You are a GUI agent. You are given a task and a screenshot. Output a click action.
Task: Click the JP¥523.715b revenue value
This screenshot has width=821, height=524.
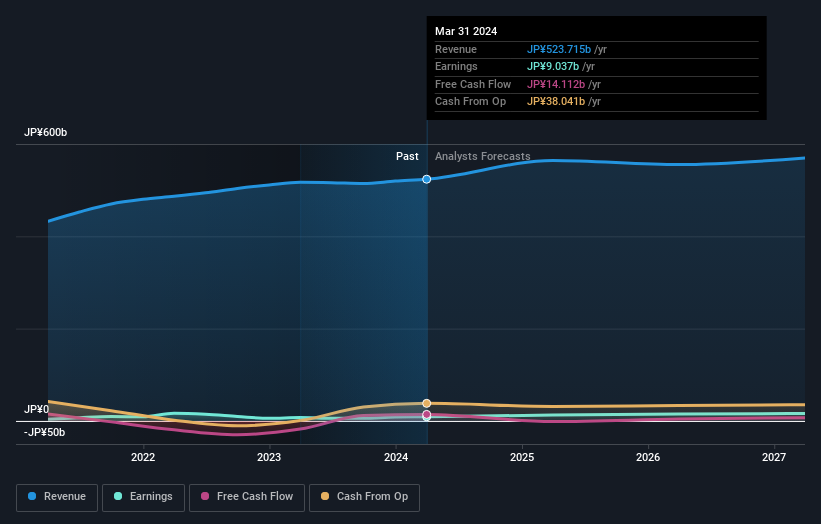pos(559,49)
